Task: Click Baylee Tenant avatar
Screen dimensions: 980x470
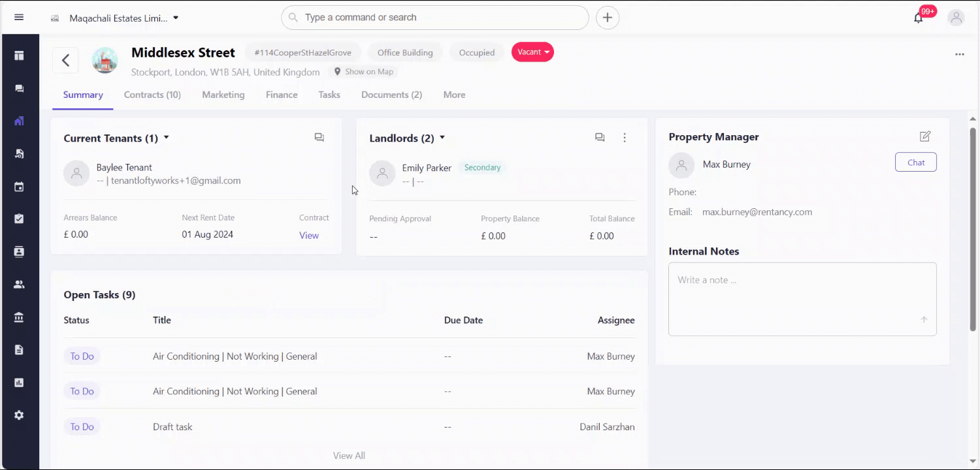Action: coord(76,174)
